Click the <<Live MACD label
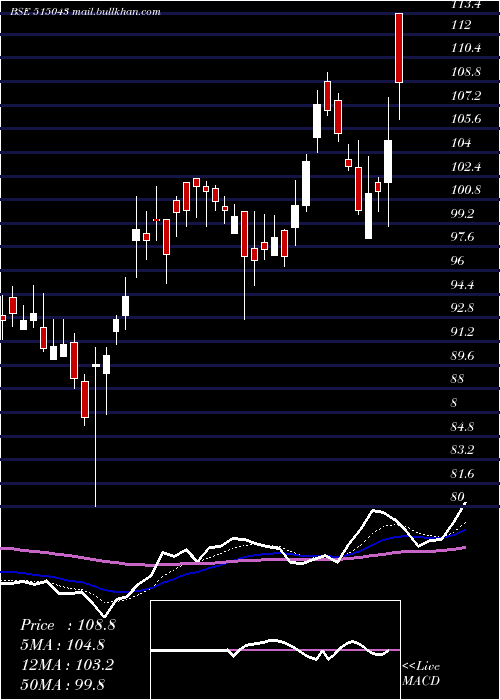The width and height of the screenshot is (500, 700). 421,673
